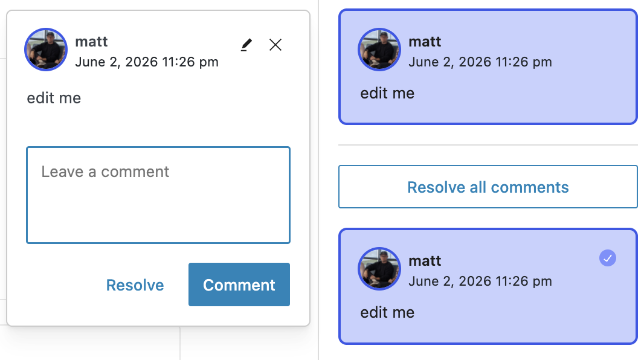The image size is (644, 360).
Task: Select "edit me" text in resolved lower card
Action: [387, 312]
